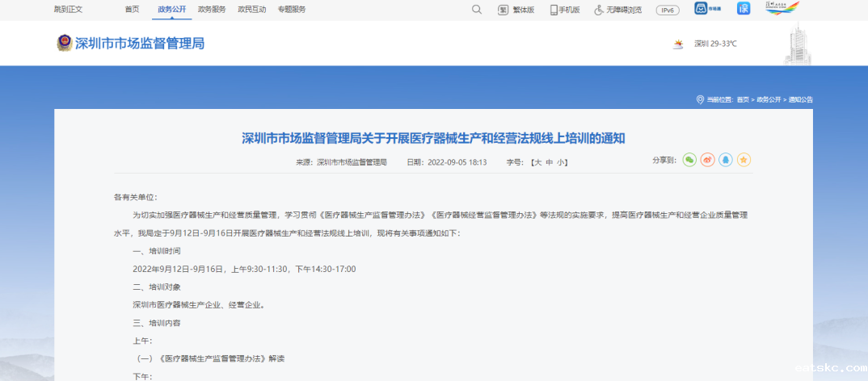Open accessible browsing (无障碍浏览)

(x=618, y=10)
